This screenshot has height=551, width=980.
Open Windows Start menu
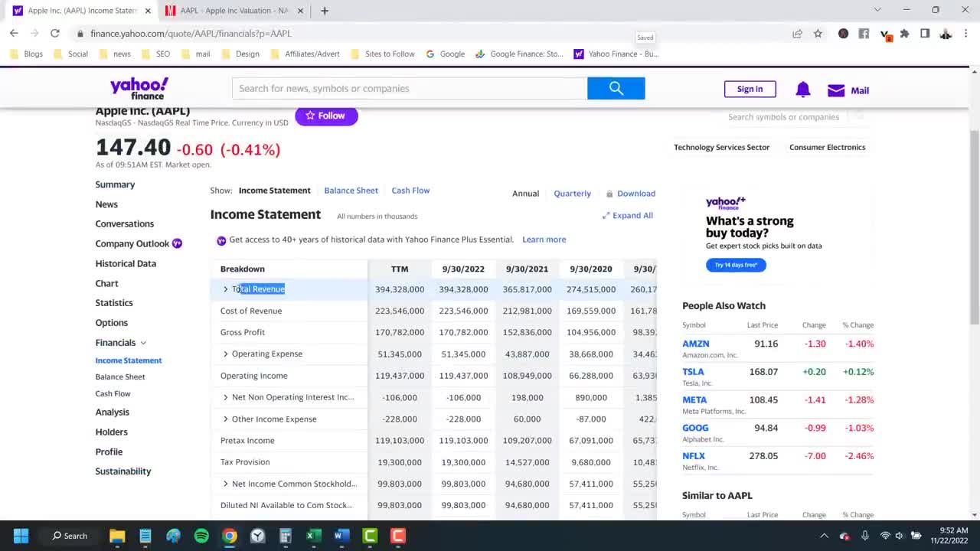pyautogui.click(x=21, y=536)
